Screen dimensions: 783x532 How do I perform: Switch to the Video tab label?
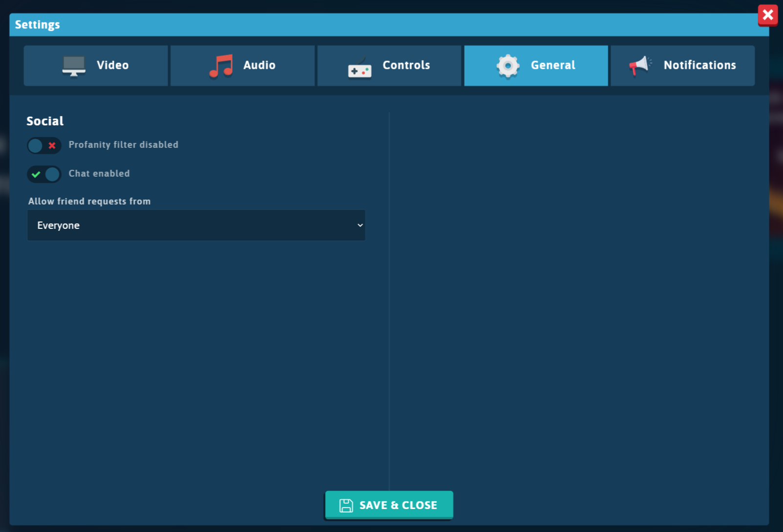[113, 65]
